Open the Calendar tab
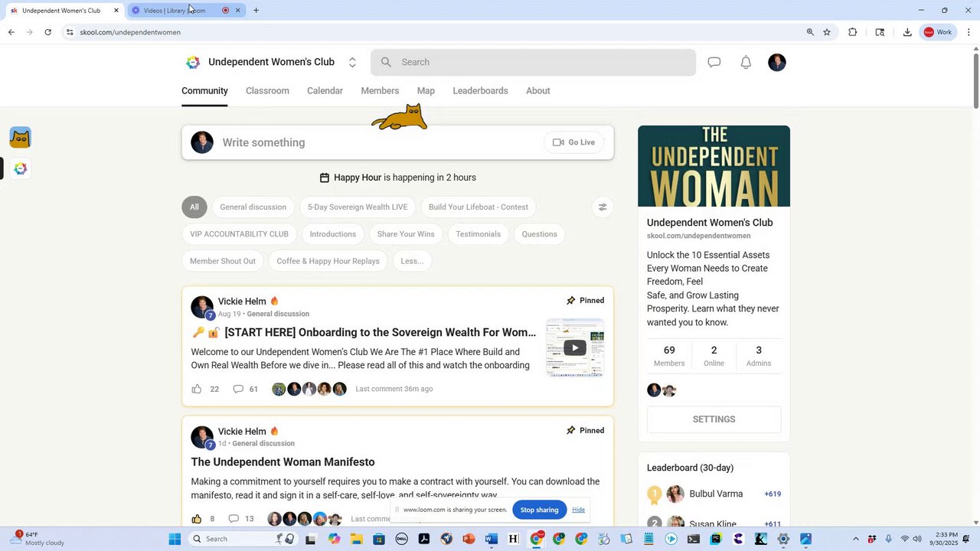980x551 pixels. [x=325, y=90]
